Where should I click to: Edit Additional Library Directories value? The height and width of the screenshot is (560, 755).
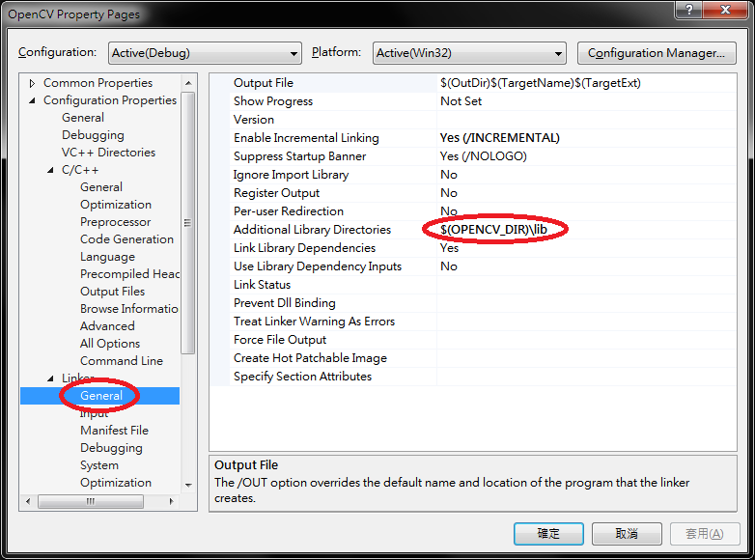pos(586,229)
